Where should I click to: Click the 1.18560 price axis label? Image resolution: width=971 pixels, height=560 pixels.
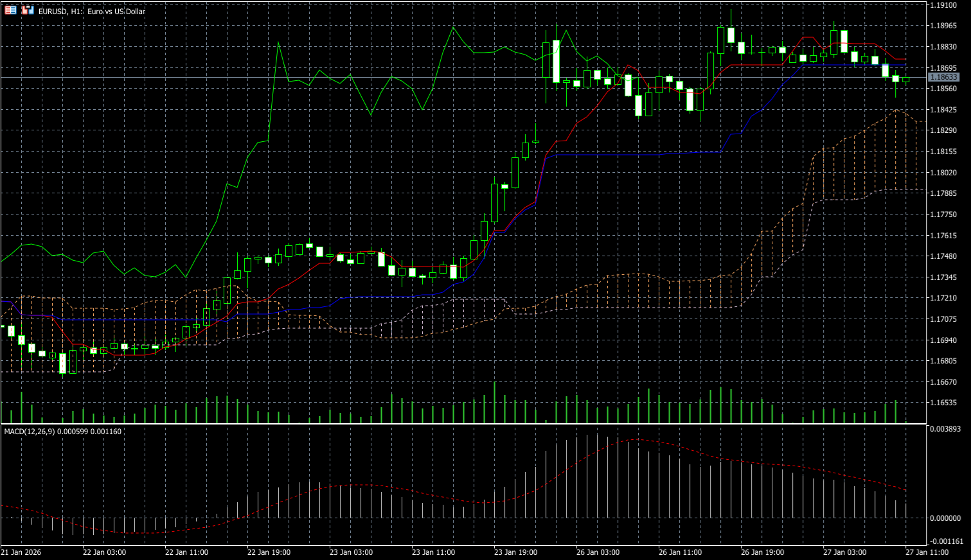pos(944,89)
